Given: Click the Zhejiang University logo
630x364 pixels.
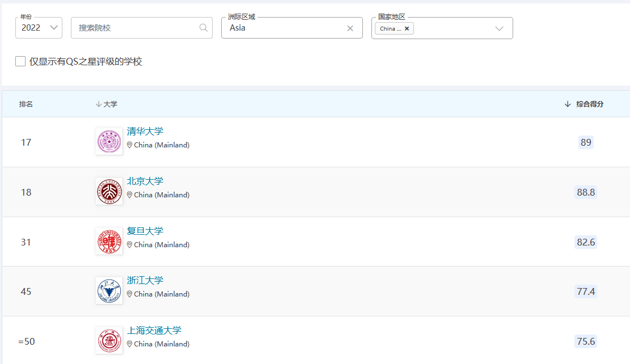Looking at the screenshot, I should [x=109, y=290].
